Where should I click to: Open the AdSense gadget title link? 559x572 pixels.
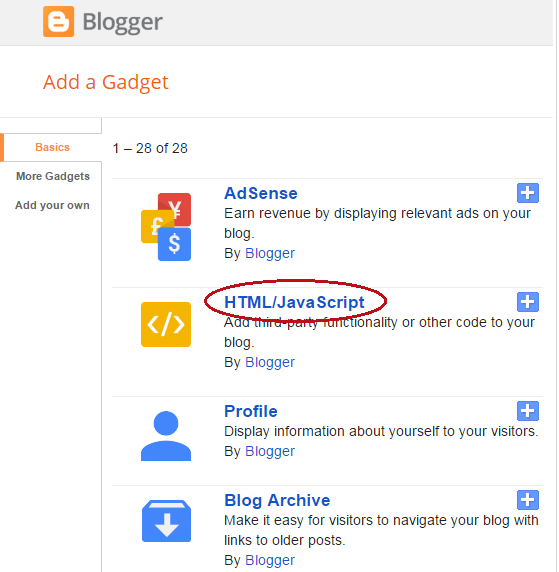[x=261, y=193]
